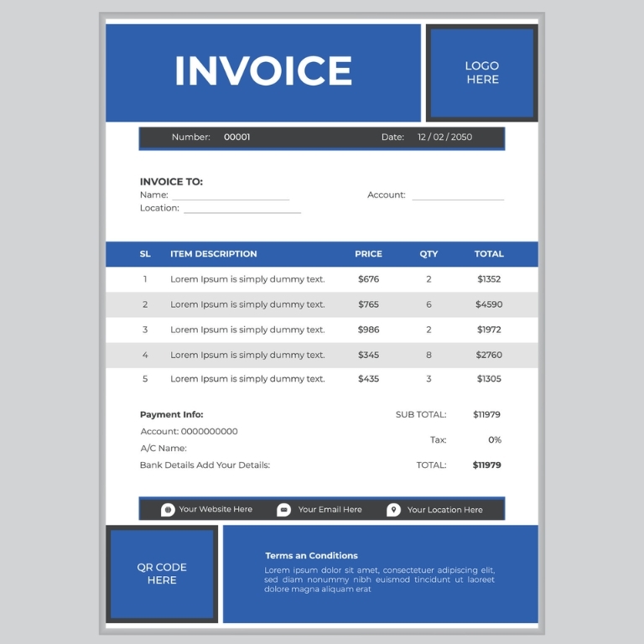Viewport: 644px width, 644px height.
Task: Click the Logo Here placeholder box
Action: (482, 73)
